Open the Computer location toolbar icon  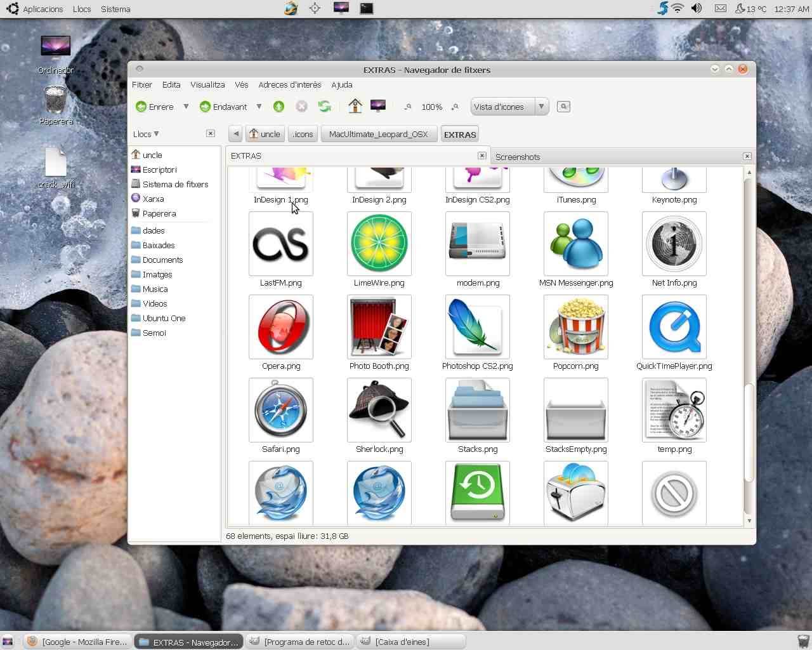(x=378, y=106)
